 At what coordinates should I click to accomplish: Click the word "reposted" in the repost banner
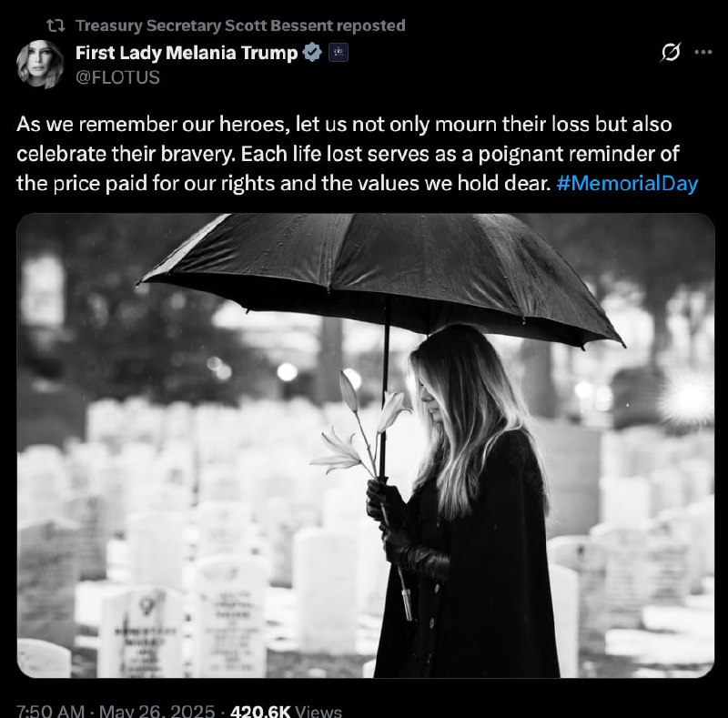click(370, 25)
